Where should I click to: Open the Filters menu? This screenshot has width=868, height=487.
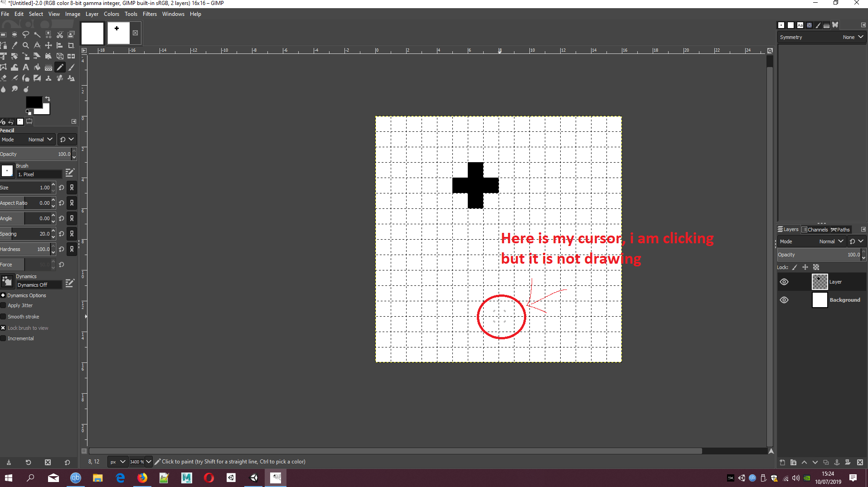(150, 14)
